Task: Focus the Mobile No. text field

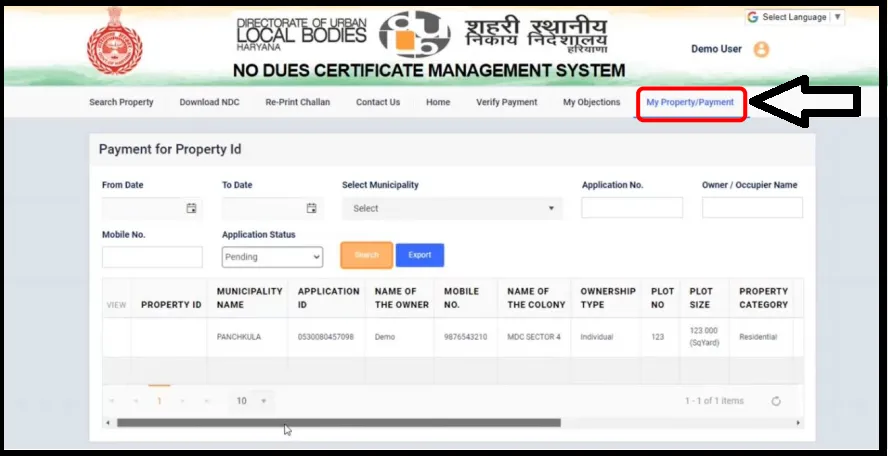Action: 152,257
